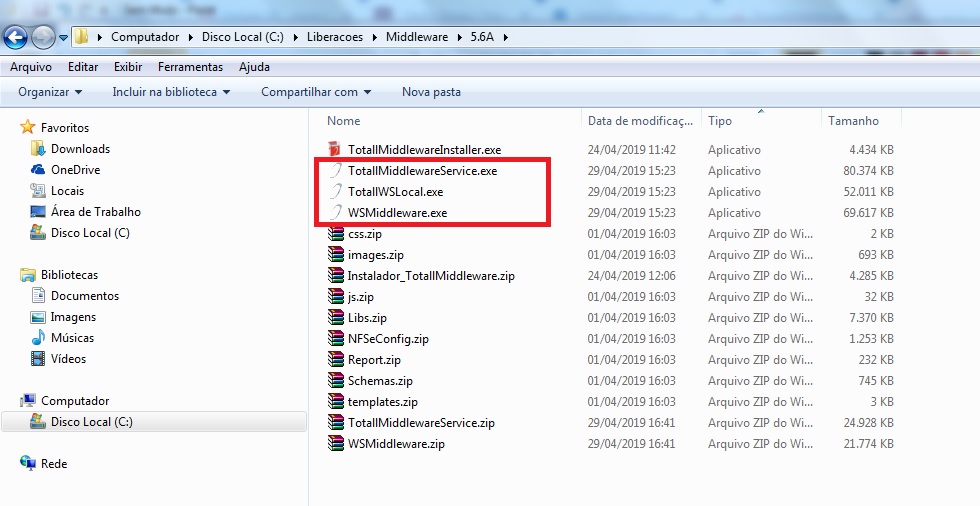Viewport: 980px width, 506px height.
Task: Click the Forward navigation arrow button
Action: click(43, 37)
